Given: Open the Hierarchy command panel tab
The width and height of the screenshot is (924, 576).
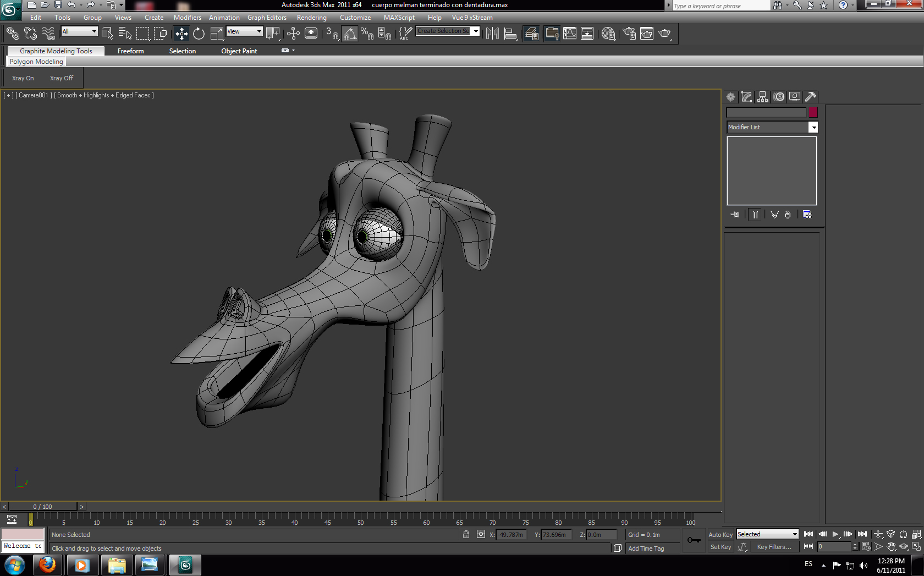Looking at the screenshot, I should pyautogui.click(x=762, y=97).
